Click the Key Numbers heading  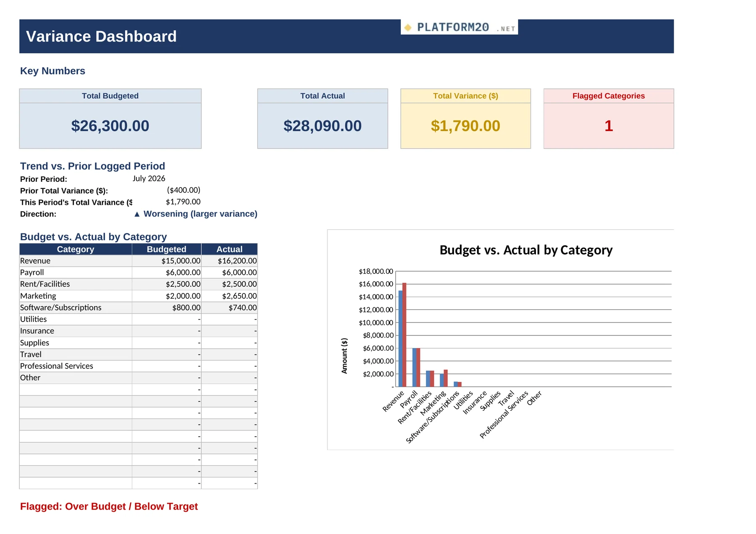point(52,71)
